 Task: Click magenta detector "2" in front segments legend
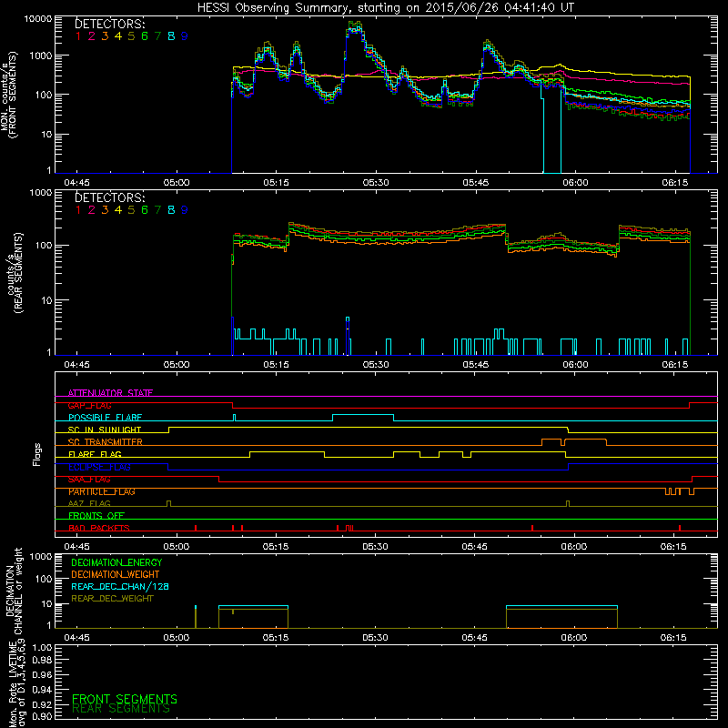(92, 36)
